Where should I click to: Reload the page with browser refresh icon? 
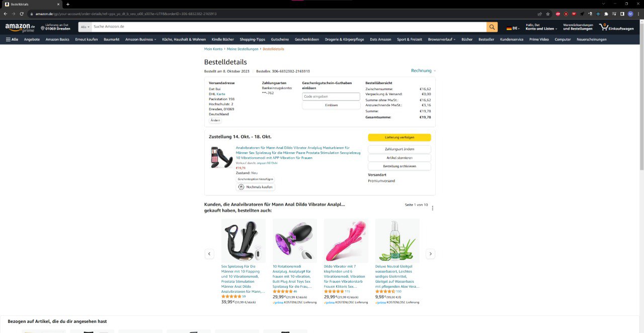(22, 14)
